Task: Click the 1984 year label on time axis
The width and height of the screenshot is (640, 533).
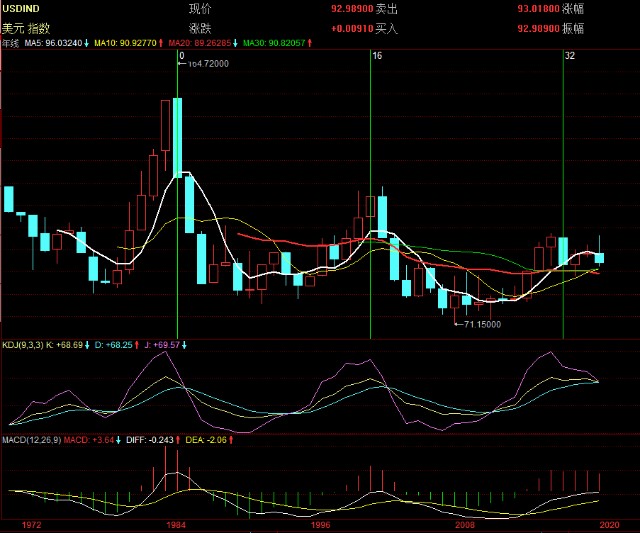Action: (x=176, y=525)
